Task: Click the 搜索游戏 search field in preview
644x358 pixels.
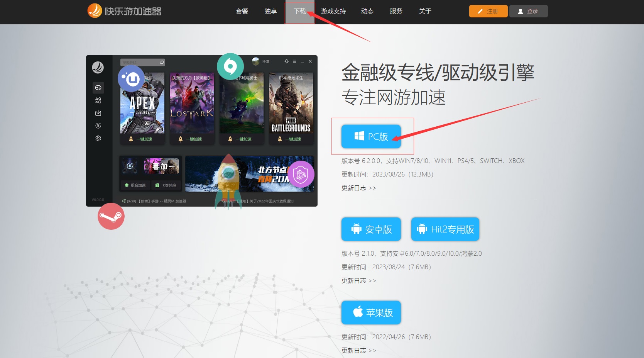Action: (x=143, y=62)
